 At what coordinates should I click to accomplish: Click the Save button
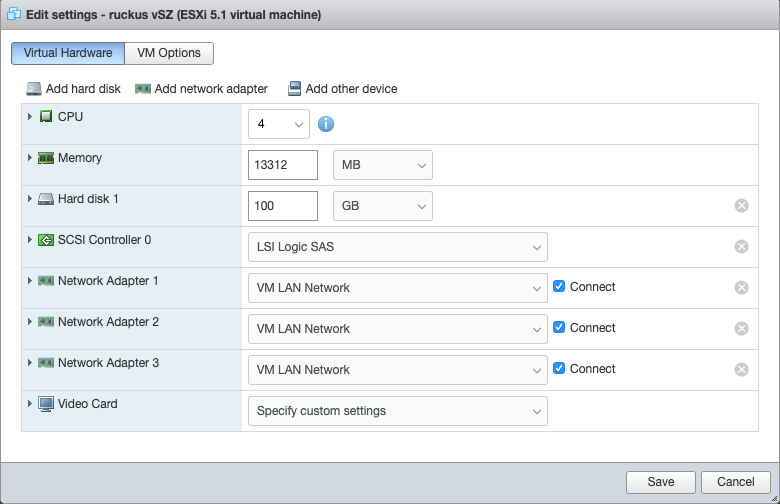[x=660, y=482]
